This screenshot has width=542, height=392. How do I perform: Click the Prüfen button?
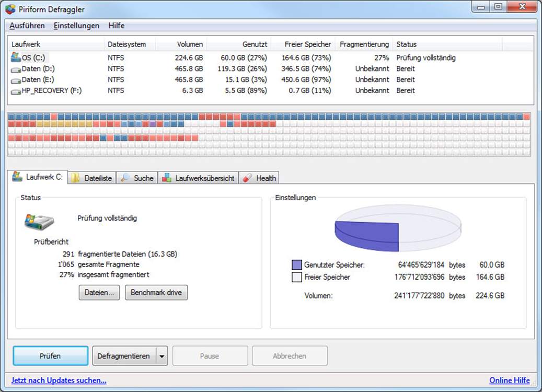[x=51, y=356]
